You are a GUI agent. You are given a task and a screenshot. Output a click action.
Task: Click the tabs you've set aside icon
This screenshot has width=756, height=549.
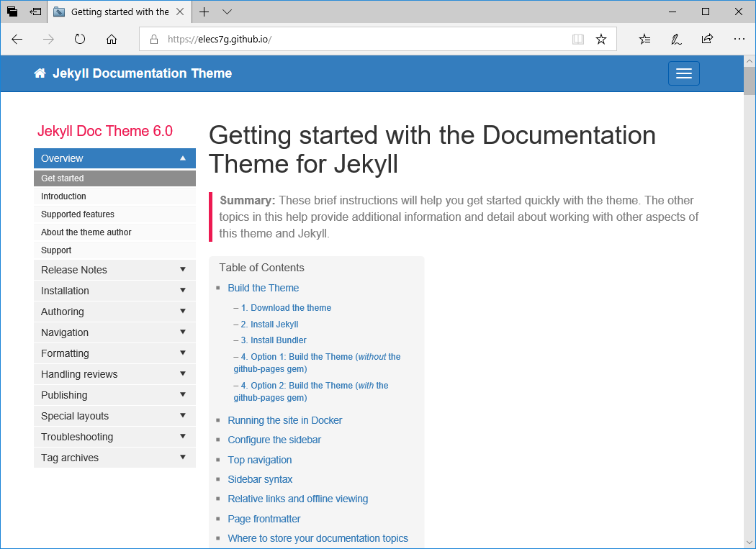(x=12, y=12)
